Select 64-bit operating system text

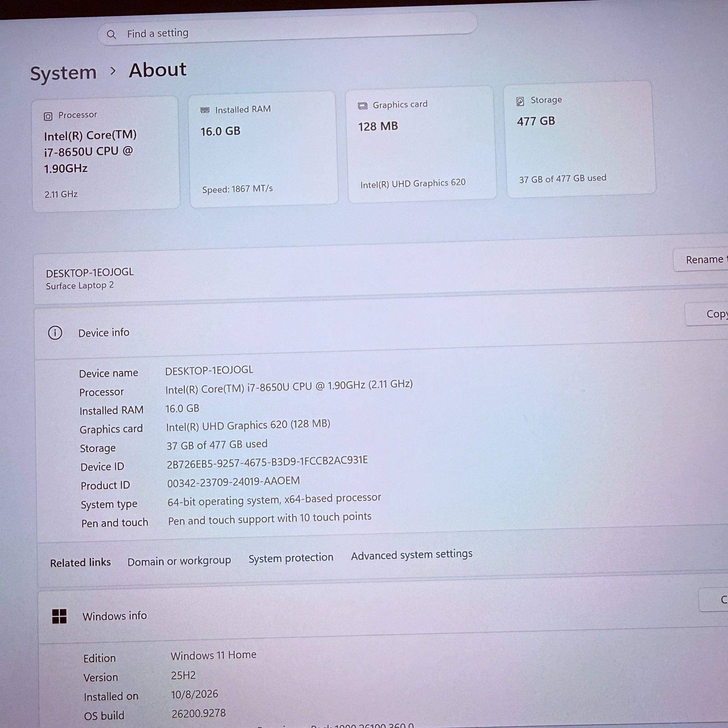[x=274, y=500]
